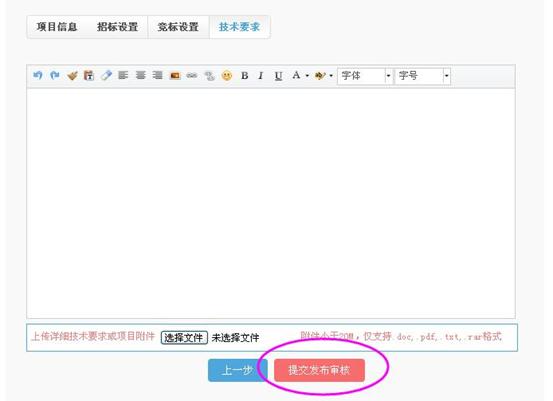The height and width of the screenshot is (401, 553).
Task: Open the 字体 font family dropdown
Action: [x=365, y=76]
